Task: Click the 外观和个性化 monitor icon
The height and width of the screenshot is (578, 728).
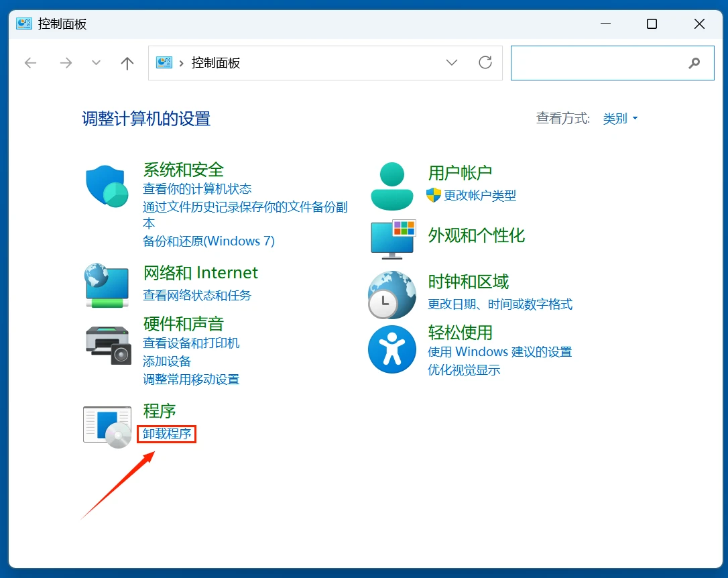Action: [392, 239]
